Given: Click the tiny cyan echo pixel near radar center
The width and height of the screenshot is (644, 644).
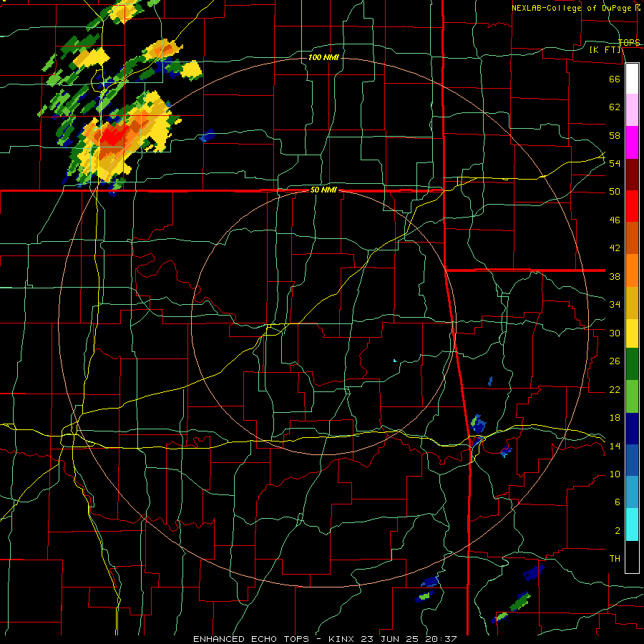Looking at the screenshot, I should click(395, 361).
